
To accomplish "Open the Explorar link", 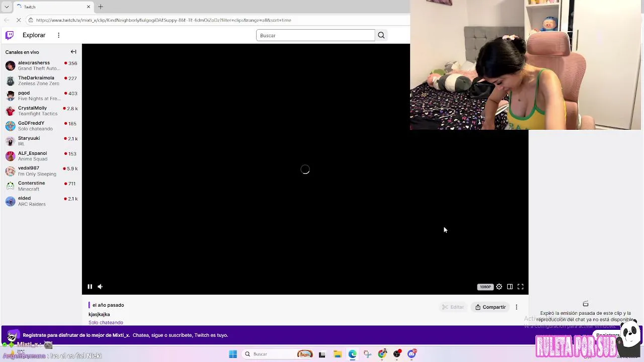I will 34,35.
